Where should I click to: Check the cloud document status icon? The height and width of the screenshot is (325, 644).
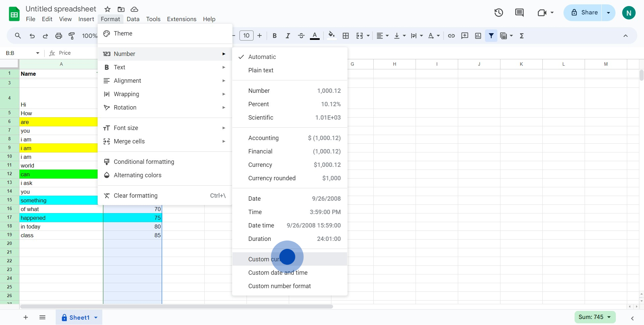(x=134, y=9)
